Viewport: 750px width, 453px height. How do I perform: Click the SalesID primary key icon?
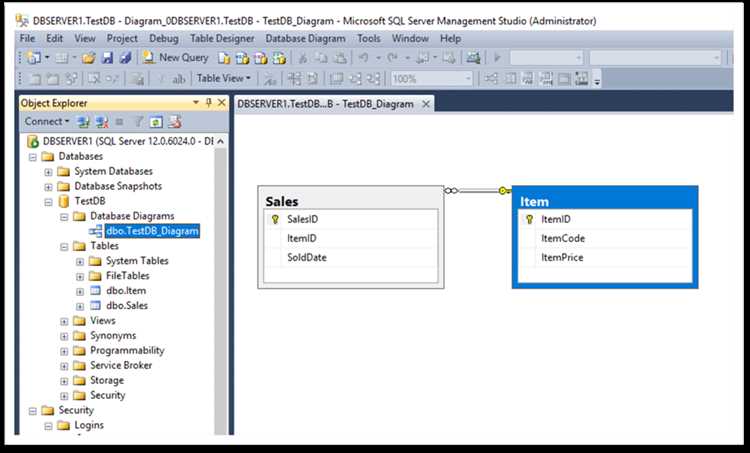click(x=275, y=220)
